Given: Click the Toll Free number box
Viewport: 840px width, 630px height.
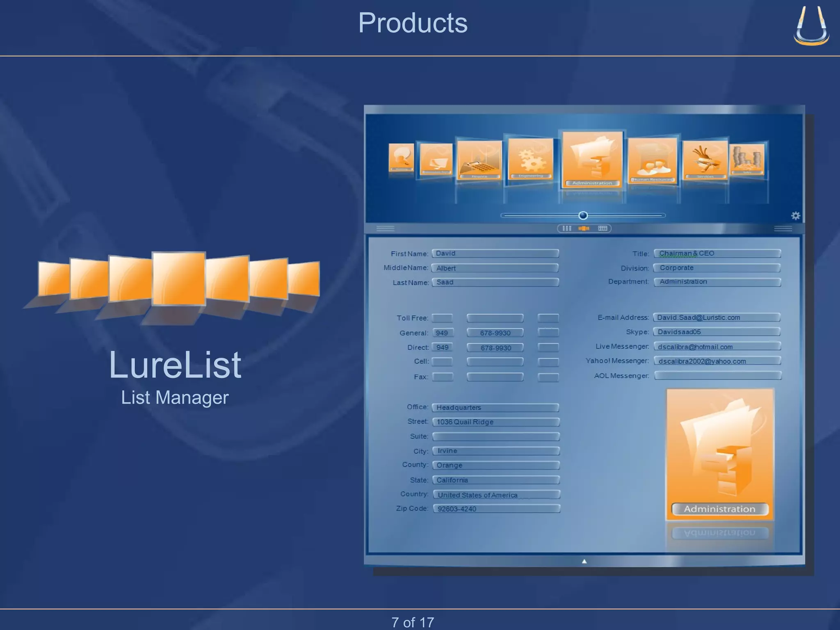Looking at the screenshot, I should click(x=495, y=318).
